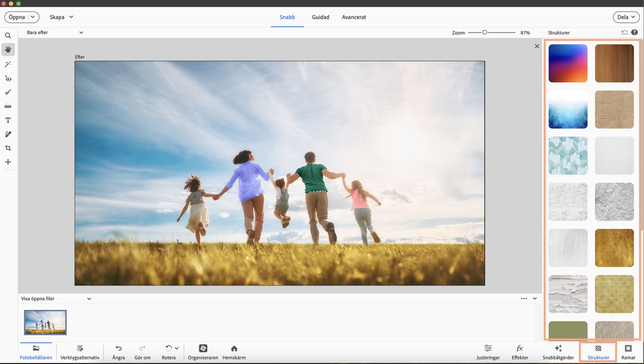Open help for Strukturer panel
The width and height of the screenshot is (644, 364).
pos(634,32)
